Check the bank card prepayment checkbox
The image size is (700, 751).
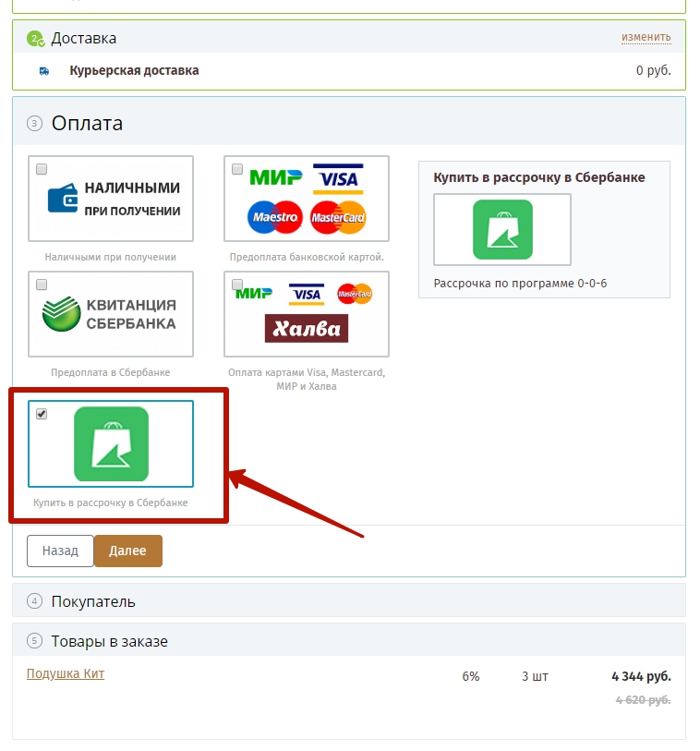click(237, 169)
